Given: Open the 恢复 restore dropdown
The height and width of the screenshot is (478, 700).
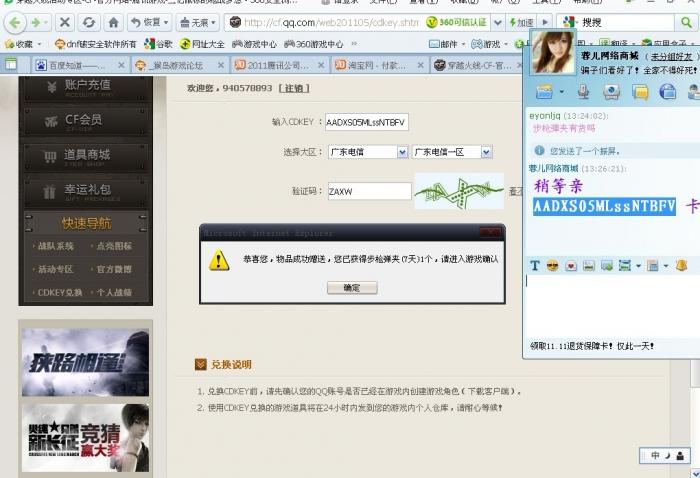Looking at the screenshot, I should 149,22.
